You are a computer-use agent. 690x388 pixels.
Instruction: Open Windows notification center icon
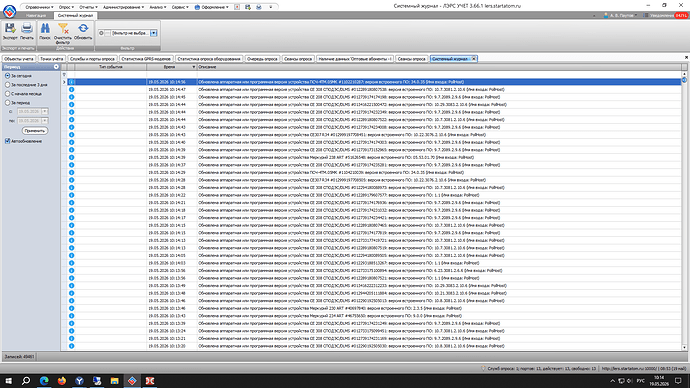pos(678,381)
